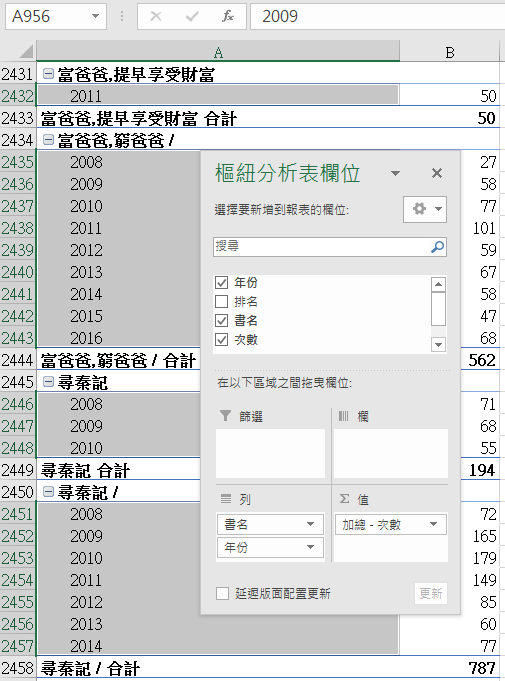Click the 2014 cell in row 2457

coord(218,646)
